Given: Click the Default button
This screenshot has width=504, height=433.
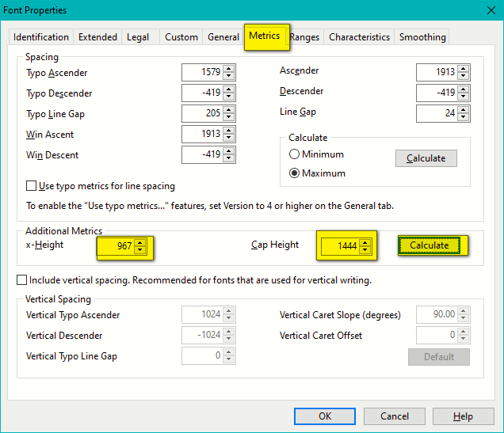Looking at the screenshot, I should (x=439, y=357).
